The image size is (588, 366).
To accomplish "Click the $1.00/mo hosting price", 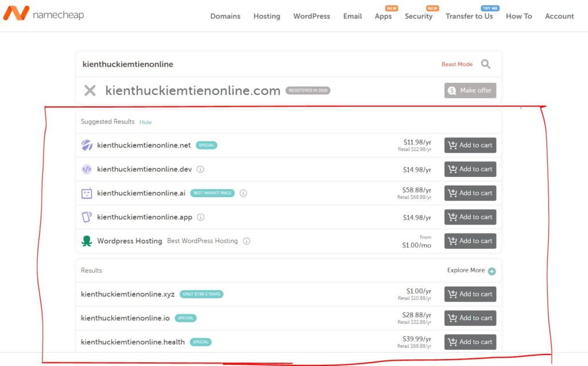I will [x=417, y=245].
